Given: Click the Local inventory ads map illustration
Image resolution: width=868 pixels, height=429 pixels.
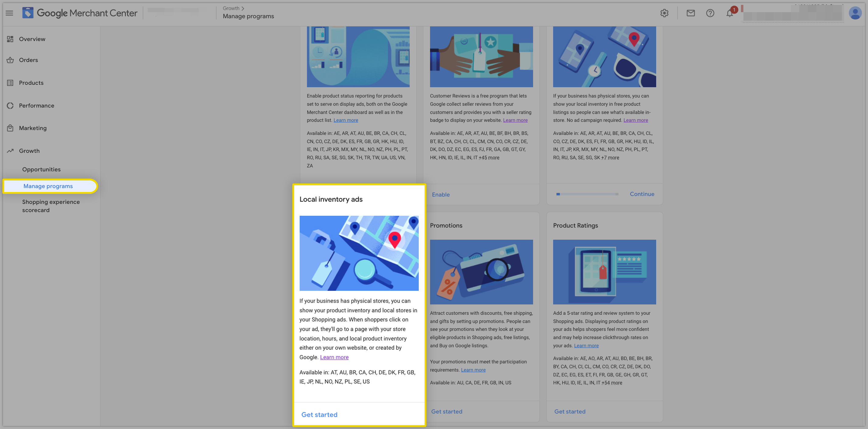Looking at the screenshot, I should [x=359, y=253].
